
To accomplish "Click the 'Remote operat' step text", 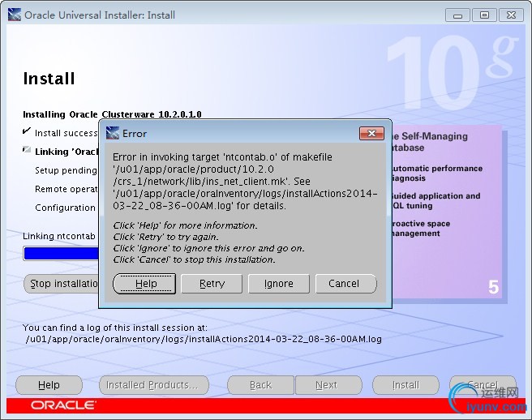I will 66,189.
